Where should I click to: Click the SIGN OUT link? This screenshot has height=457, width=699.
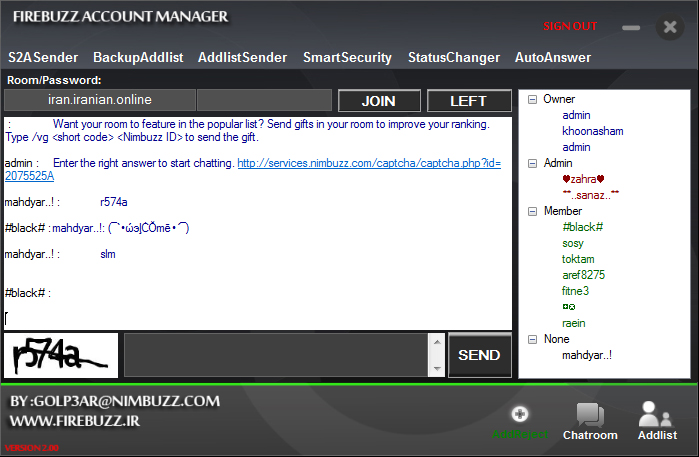(x=570, y=26)
